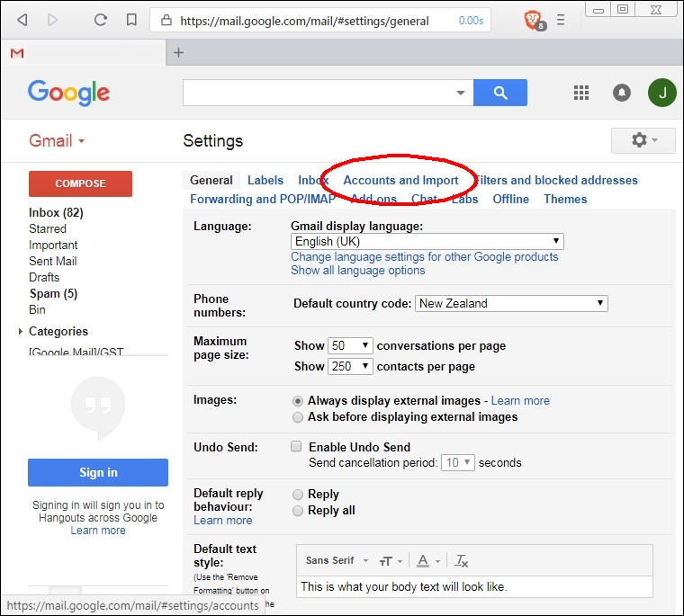The image size is (684, 616).
Task: Open the Themes settings tab
Action: coord(565,200)
